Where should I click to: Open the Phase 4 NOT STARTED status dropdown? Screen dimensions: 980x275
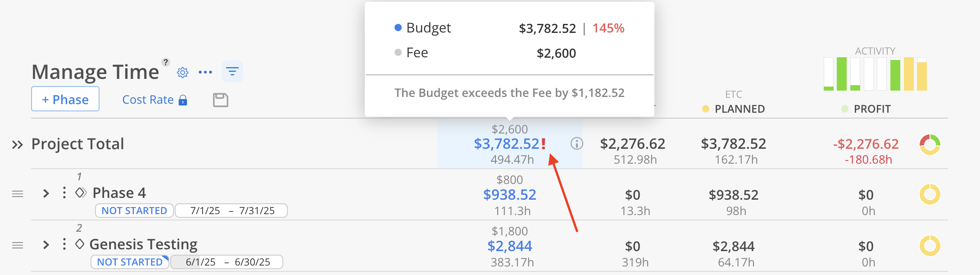(134, 211)
